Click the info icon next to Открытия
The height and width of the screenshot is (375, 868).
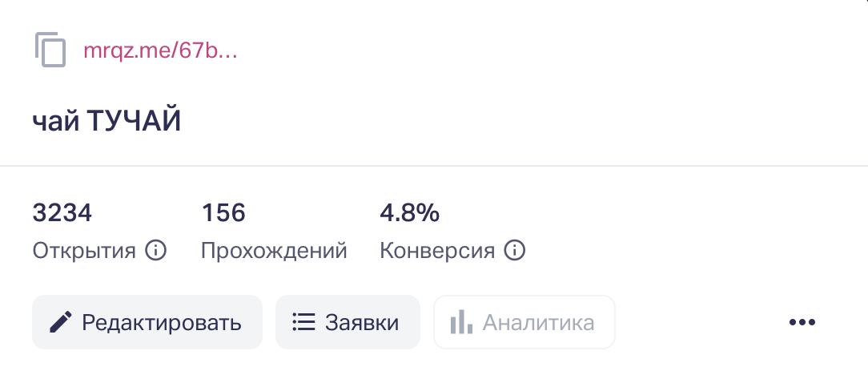155,251
